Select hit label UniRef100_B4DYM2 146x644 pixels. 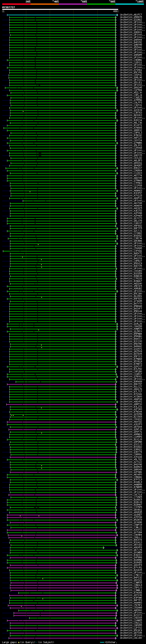(131, 42)
